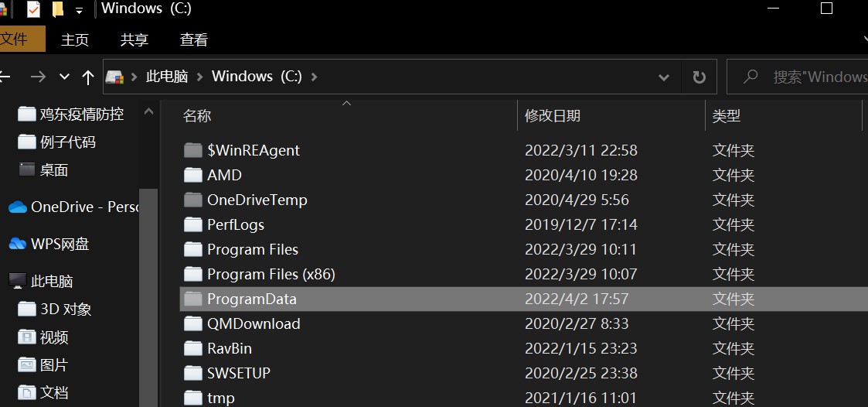The image size is (868, 407).
Task: Click the Properties quick access toolbar icon
Action: coord(33,9)
